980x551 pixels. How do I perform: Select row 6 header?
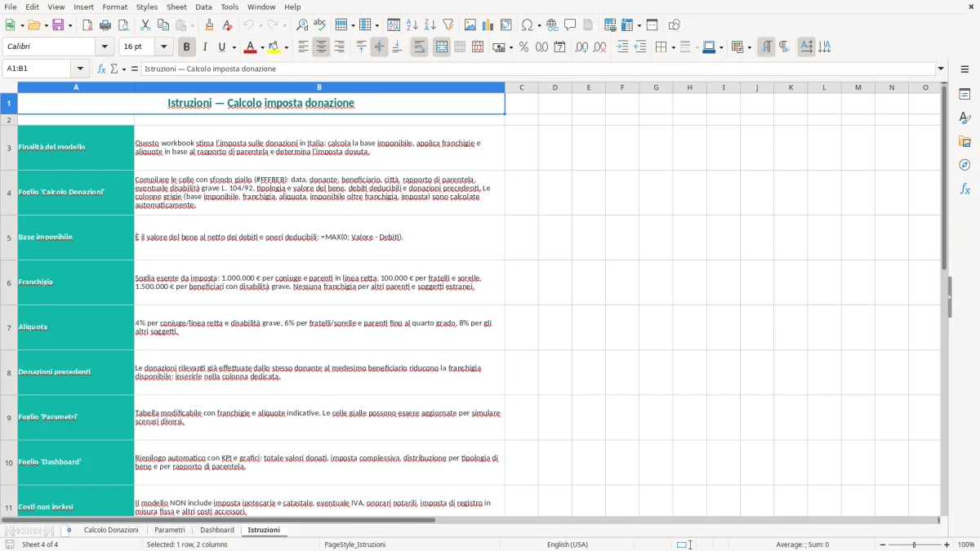[9, 282]
